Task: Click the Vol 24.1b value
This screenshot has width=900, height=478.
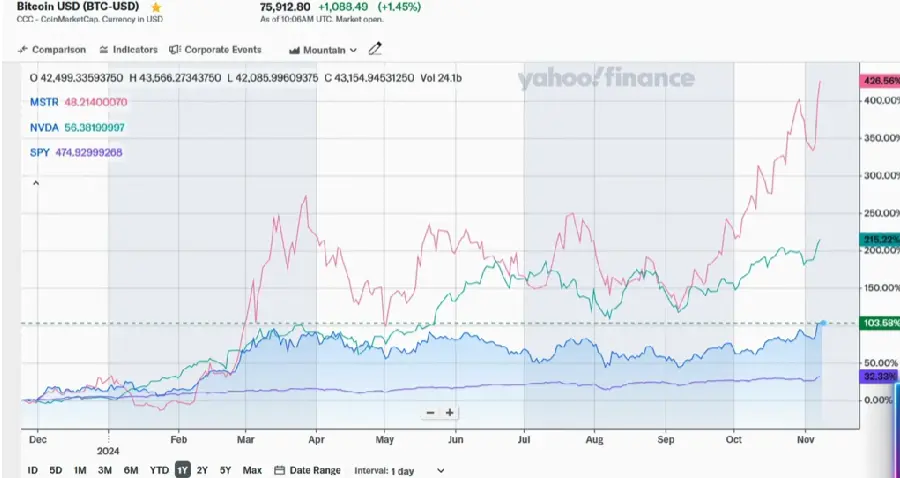Action: 441,77
